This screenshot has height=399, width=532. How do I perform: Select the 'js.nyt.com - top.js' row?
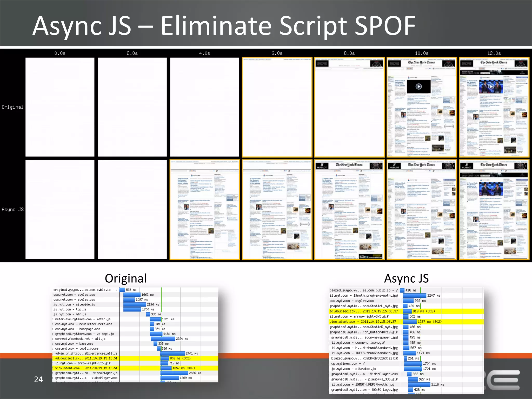(135, 309)
